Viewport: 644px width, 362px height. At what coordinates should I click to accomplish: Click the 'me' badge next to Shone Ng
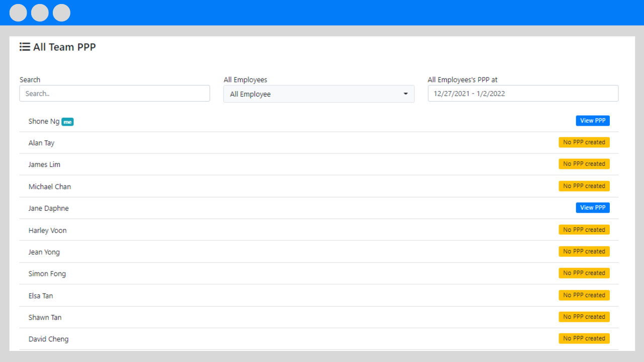[67, 122]
